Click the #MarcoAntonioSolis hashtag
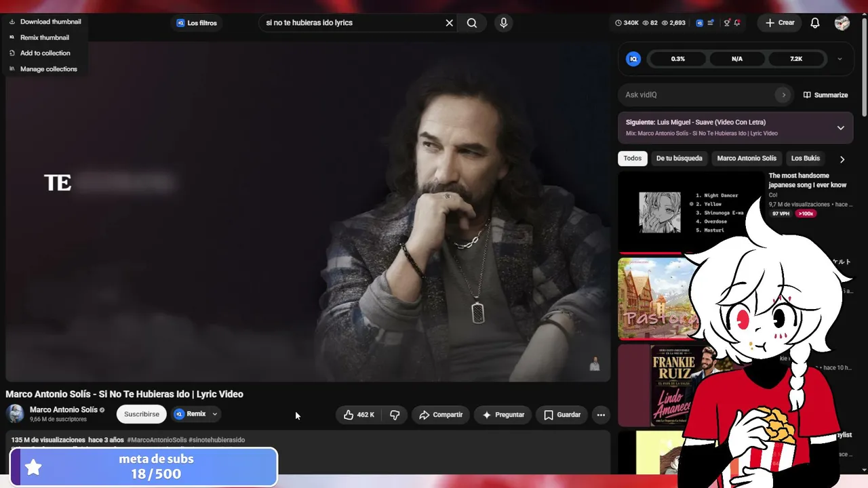Image resolution: width=868 pixels, height=488 pixels. [157, 440]
